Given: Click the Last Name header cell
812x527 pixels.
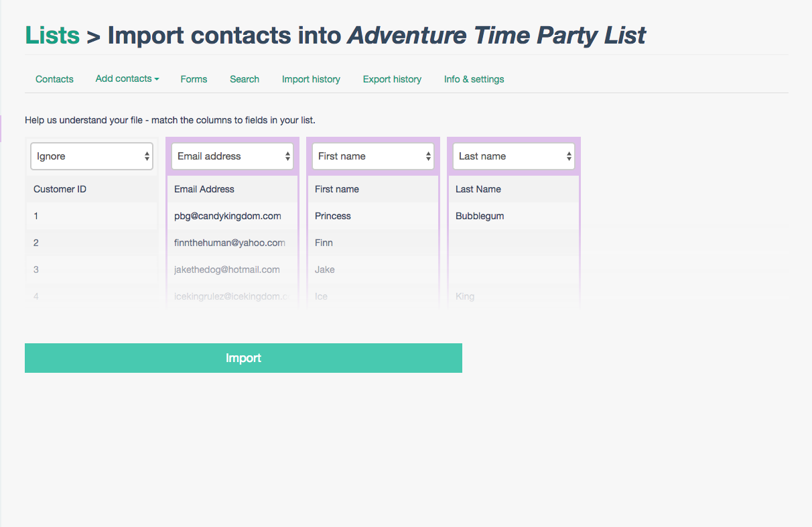Looking at the screenshot, I should pos(478,189).
